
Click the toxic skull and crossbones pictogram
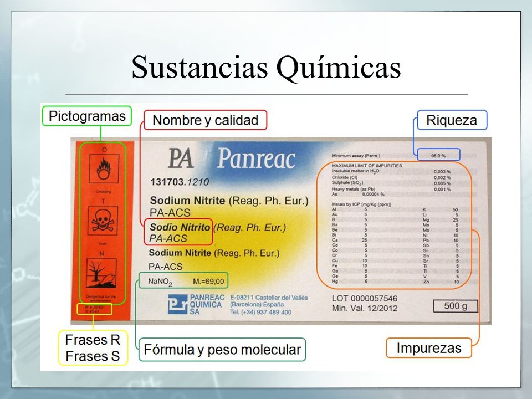(x=103, y=222)
